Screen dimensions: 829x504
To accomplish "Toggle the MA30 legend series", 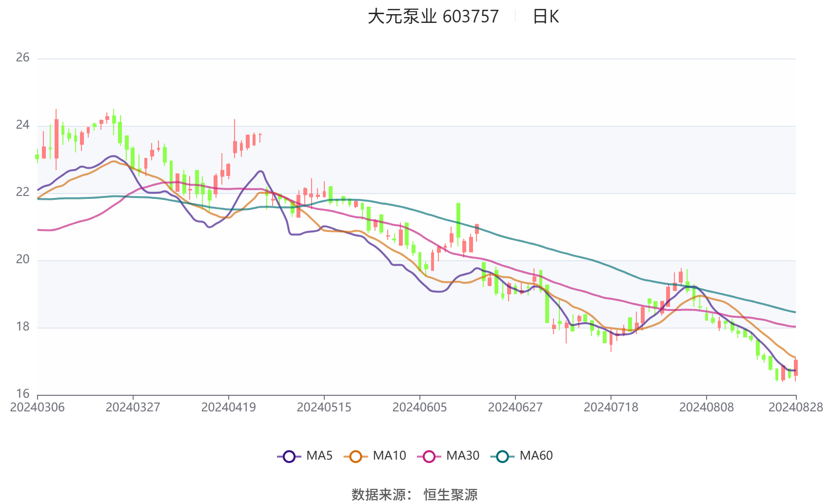I will coord(448,456).
